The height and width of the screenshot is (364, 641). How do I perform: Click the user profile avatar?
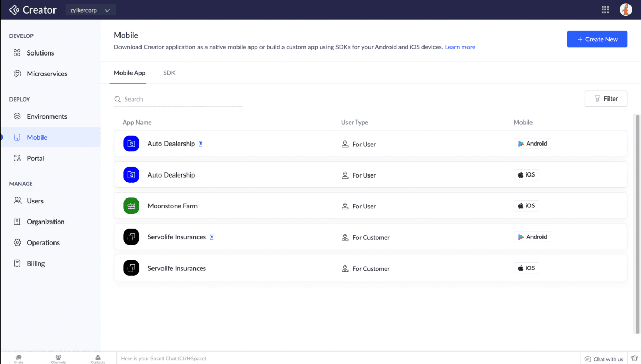[625, 9]
